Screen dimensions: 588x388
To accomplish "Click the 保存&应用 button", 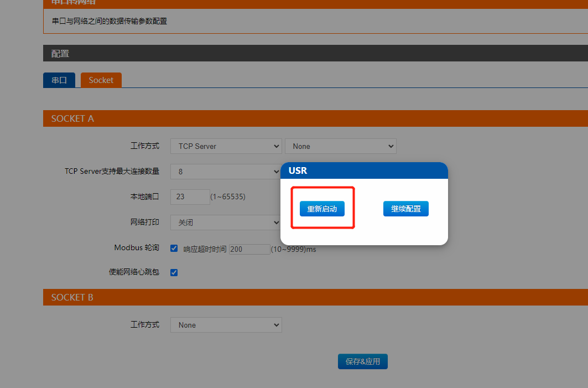I will tap(362, 361).
